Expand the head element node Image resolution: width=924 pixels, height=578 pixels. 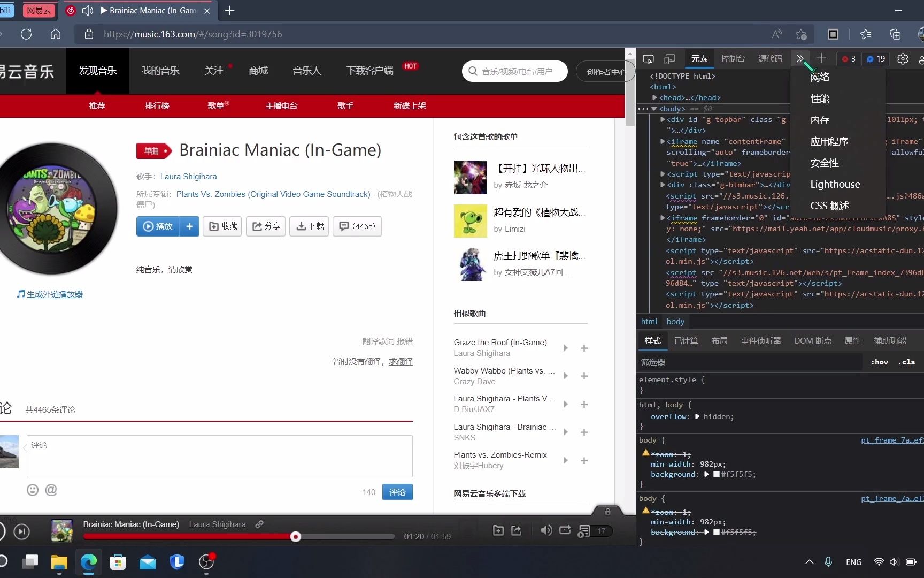pyautogui.click(x=654, y=97)
